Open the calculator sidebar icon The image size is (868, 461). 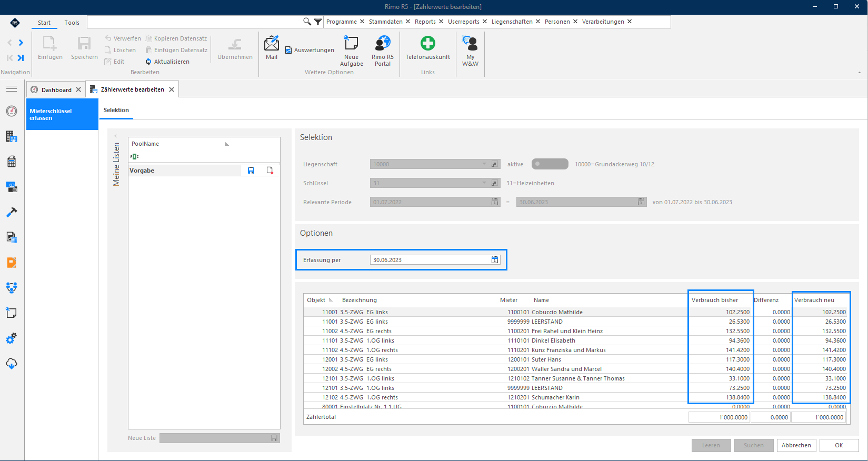12,162
